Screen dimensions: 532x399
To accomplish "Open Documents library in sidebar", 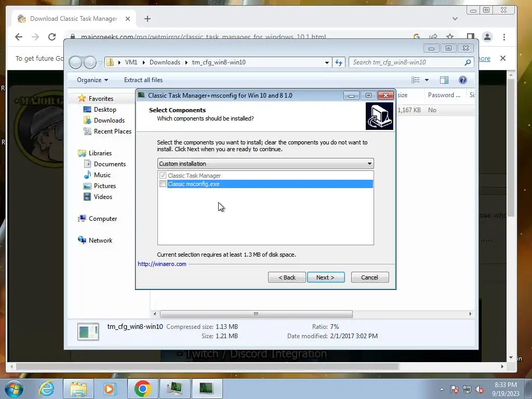I will pos(110,164).
